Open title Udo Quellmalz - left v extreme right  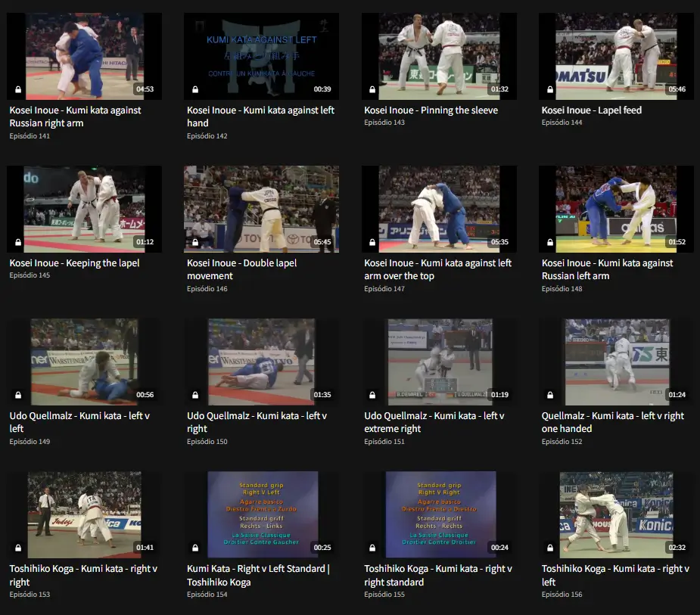coord(434,422)
